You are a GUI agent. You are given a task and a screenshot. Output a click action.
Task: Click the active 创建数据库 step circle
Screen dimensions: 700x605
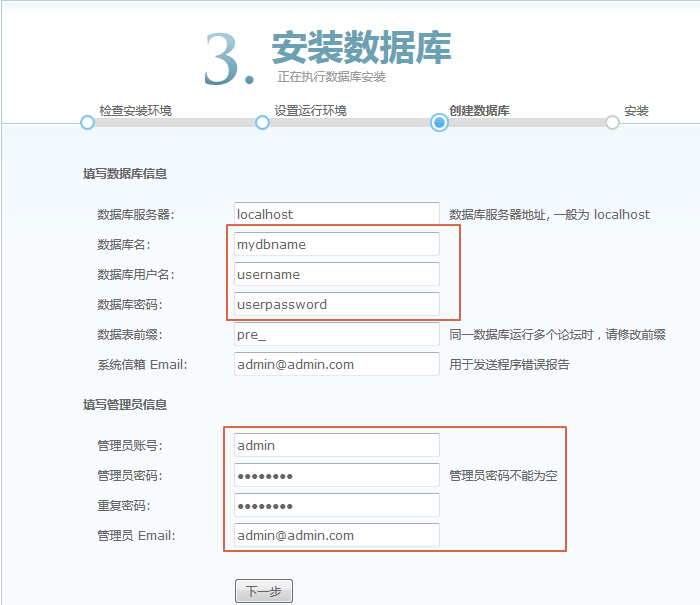(439, 122)
